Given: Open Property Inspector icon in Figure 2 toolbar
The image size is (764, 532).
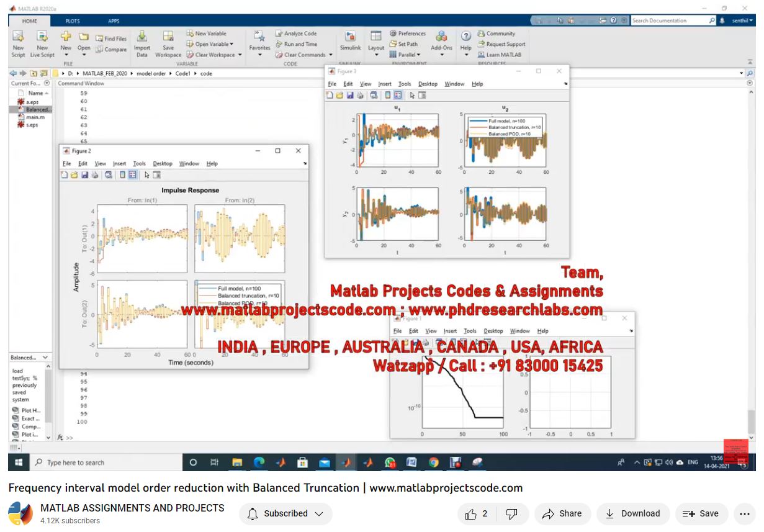Looking at the screenshot, I should (156, 175).
